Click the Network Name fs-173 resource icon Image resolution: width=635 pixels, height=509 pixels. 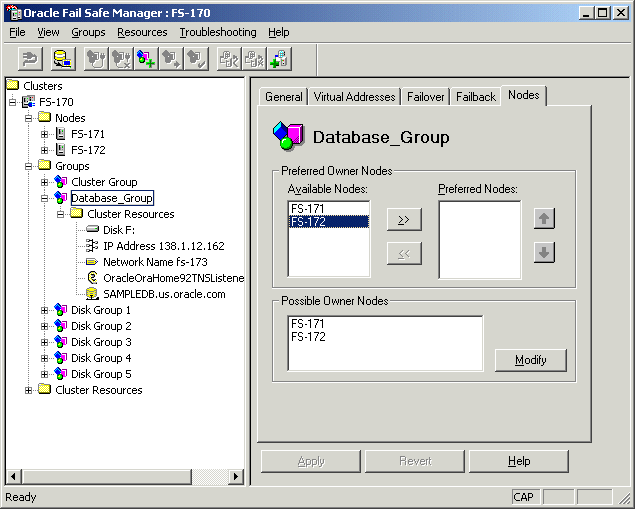[x=92, y=262]
